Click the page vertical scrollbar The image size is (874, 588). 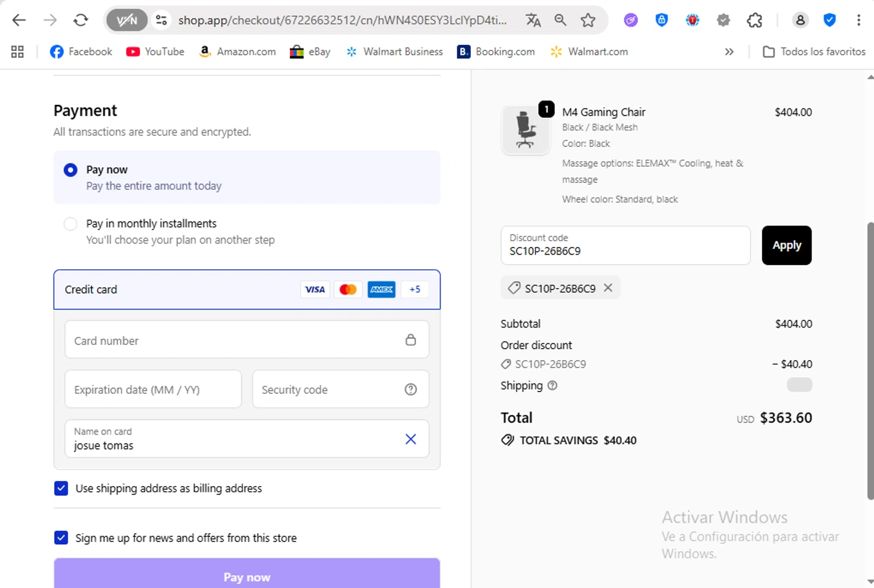coord(870,361)
